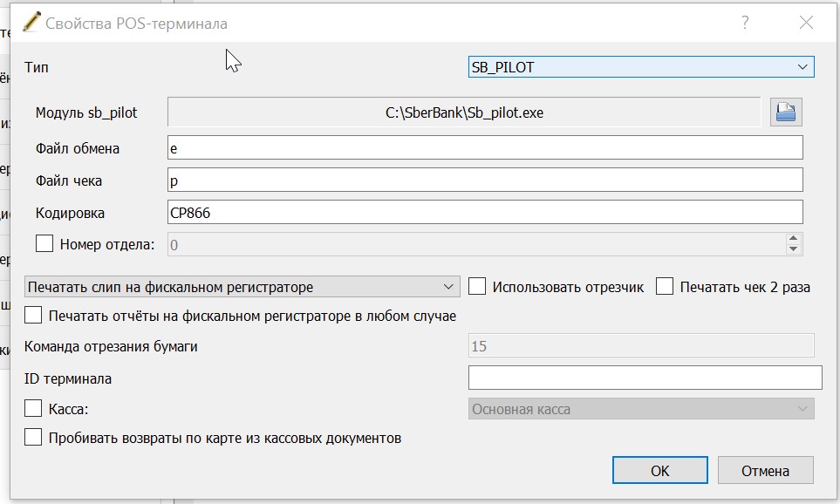Viewport: 840px width, 504px height.
Task: Increase department number with the up arrow
Action: (794, 238)
